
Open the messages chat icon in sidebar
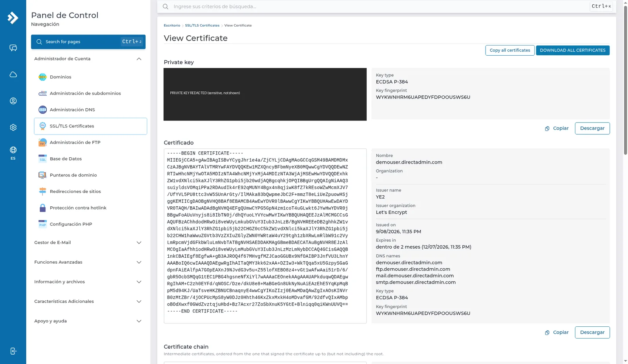click(x=13, y=48)
